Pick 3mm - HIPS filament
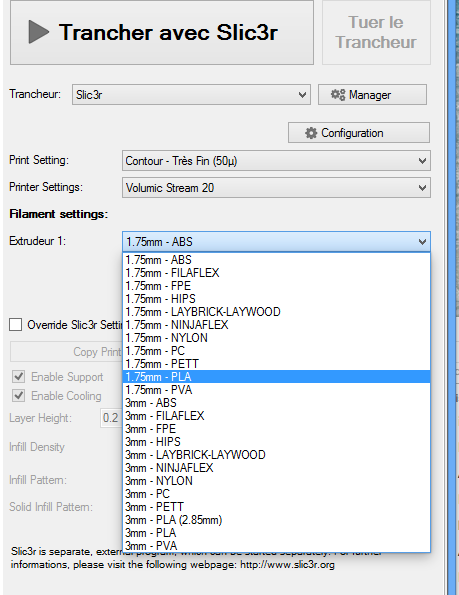The height and width of the screenshot is (595, 459). 276,442
